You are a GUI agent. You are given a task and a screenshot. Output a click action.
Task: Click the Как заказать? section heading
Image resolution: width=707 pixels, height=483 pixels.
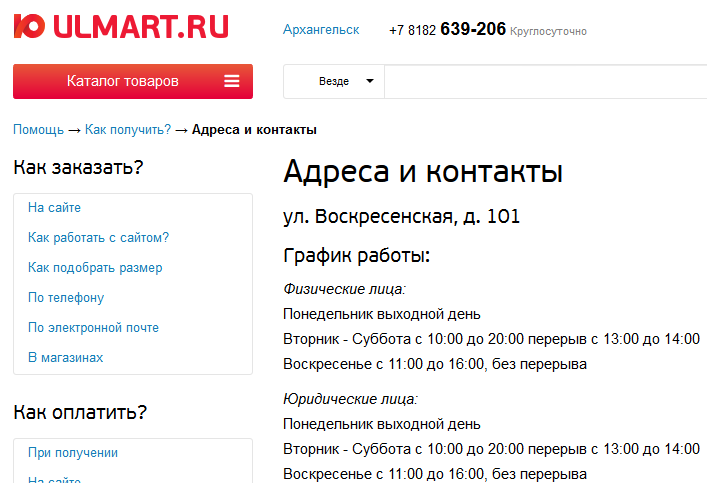pyautogui.click(x=78, y=167)
